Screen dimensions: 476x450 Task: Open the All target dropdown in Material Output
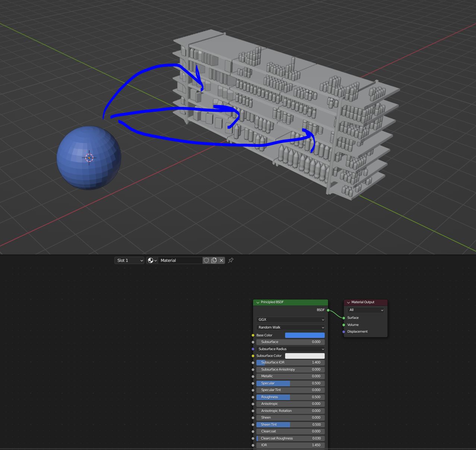(365, 310)
